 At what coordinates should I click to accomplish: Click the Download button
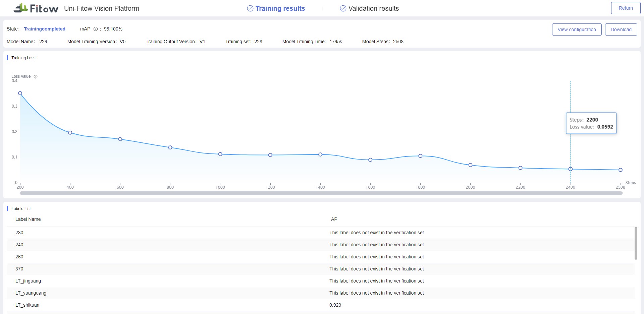coord(621,29)
